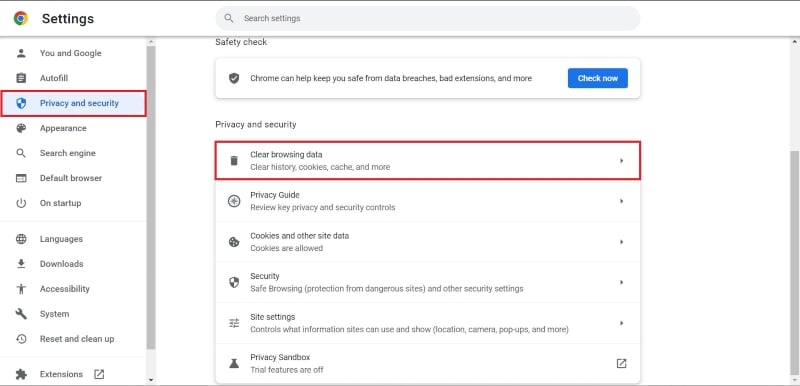Click the Check now button
This screenshot has width=800, height=386.
[597, 78]
